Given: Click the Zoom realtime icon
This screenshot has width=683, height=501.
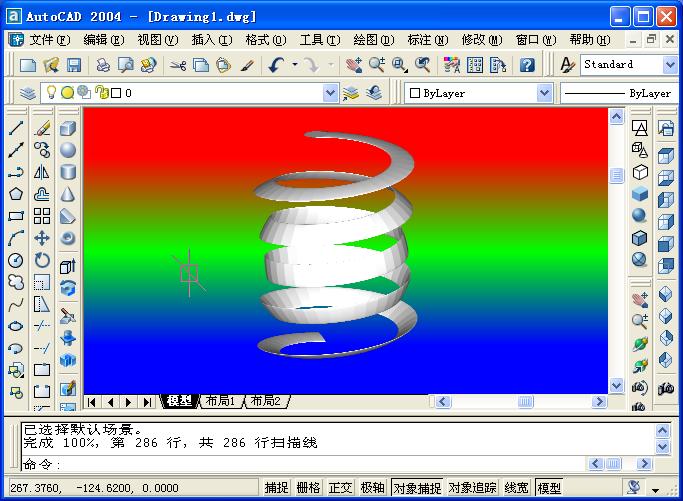Looking at the screenshot, I should tap(377, 65).
